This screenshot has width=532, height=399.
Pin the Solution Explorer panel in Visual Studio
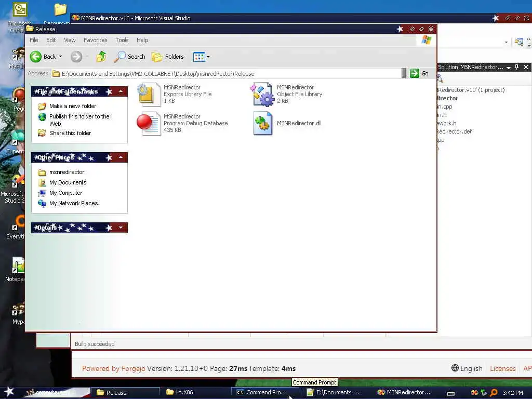517,67
